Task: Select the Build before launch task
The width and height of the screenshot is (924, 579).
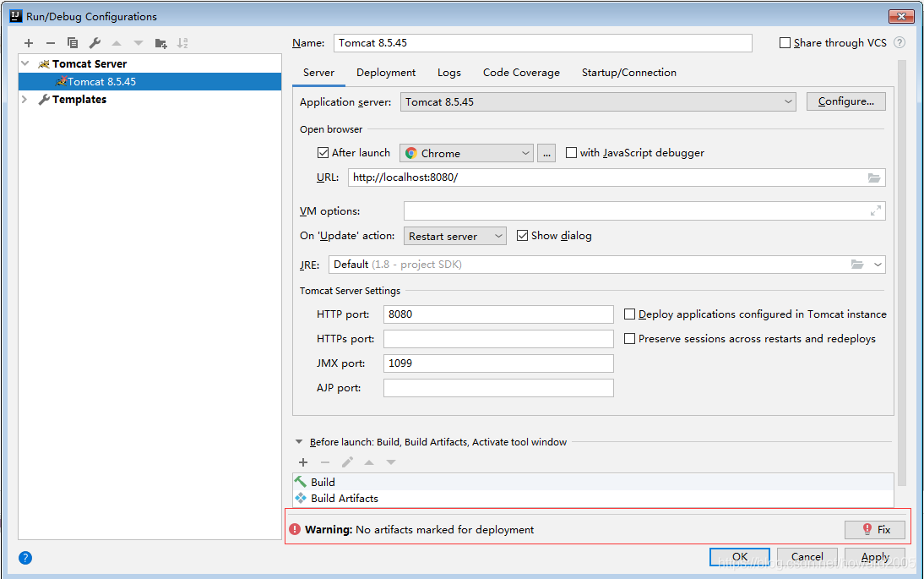Action: (593, 482)
